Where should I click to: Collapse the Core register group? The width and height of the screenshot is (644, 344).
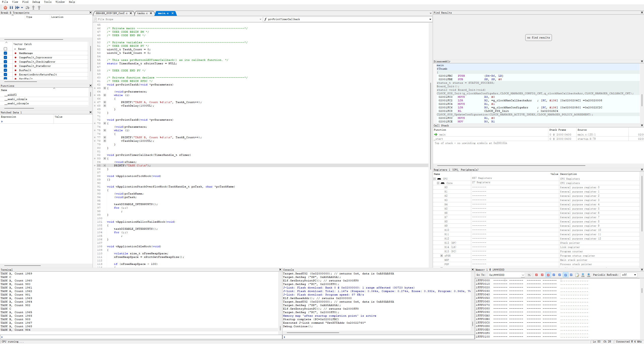click(438, 183)
